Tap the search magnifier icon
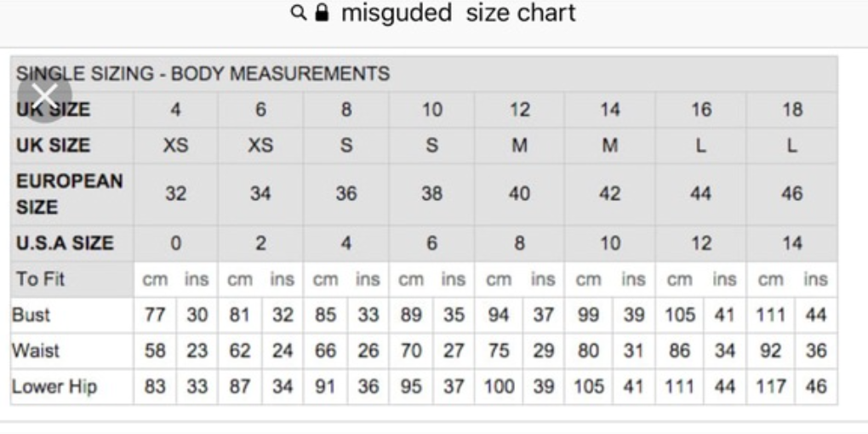This screenshot has width=868, height=434. point(299,14)
